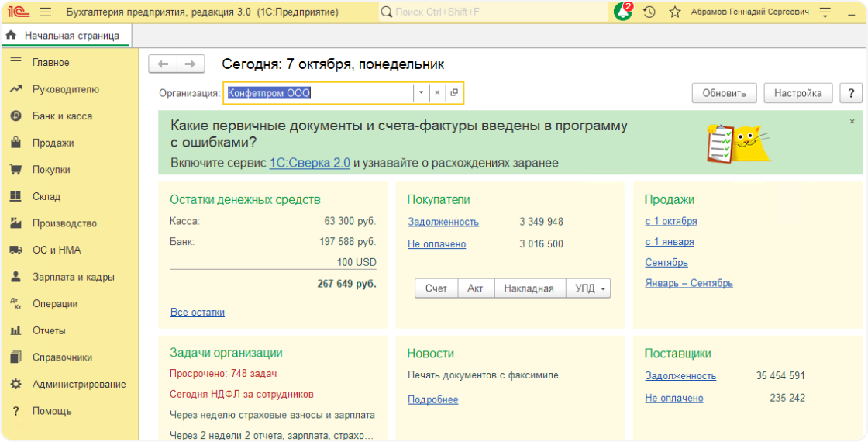Create an Акт document
Screen dimensions: 868x442
(x=475, y=288)
